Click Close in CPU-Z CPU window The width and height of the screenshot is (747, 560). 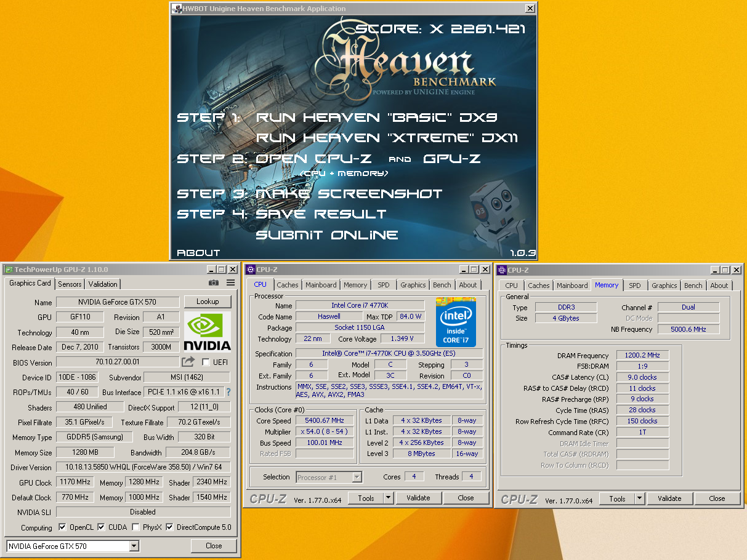click(x=466, y=498)
